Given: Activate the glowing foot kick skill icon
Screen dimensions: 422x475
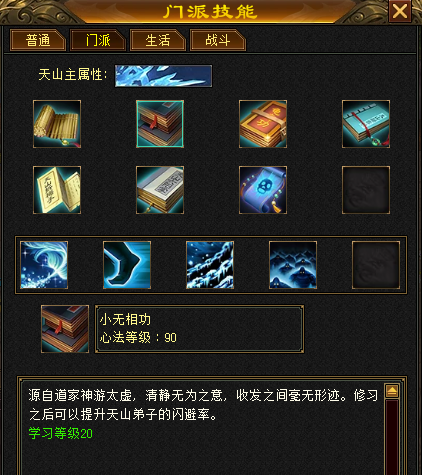Looking at the screenshot, I should (x=127, y=265).
